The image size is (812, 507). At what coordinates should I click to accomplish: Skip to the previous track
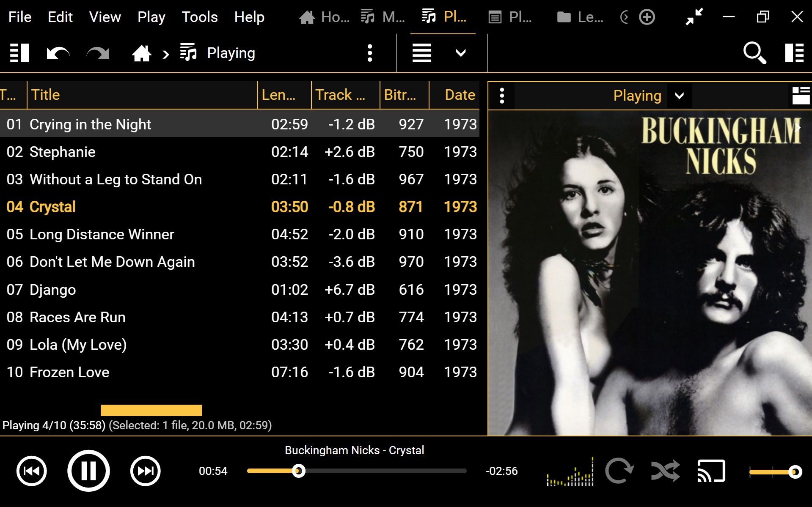(32, 471)
